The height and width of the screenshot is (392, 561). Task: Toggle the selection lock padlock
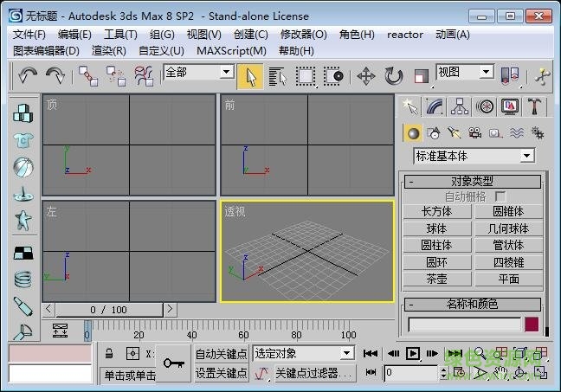109,353
